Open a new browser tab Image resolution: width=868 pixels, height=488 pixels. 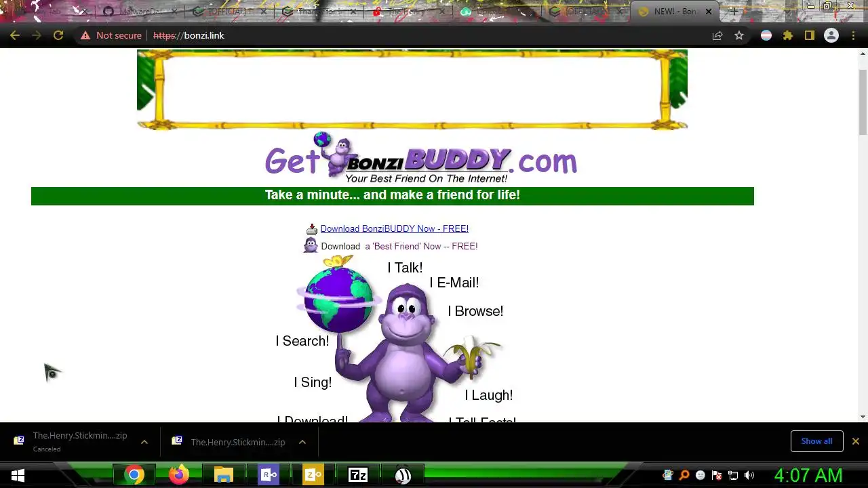[733, 12]
